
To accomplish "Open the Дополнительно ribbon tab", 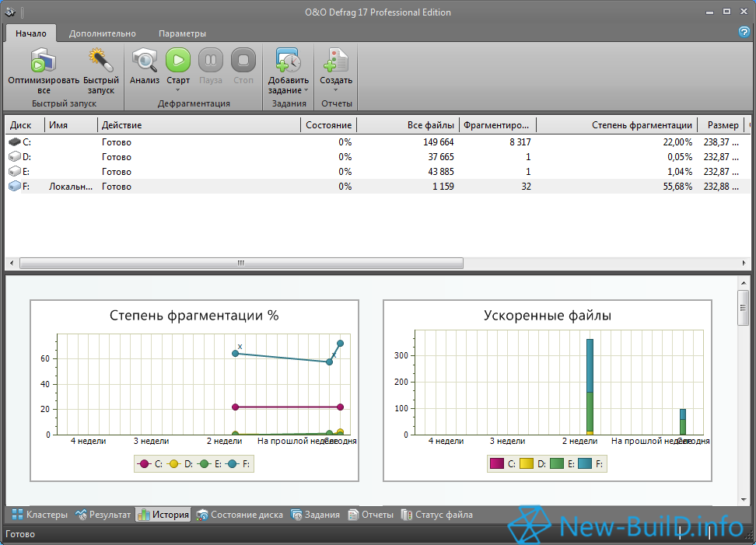I will 102,33.
